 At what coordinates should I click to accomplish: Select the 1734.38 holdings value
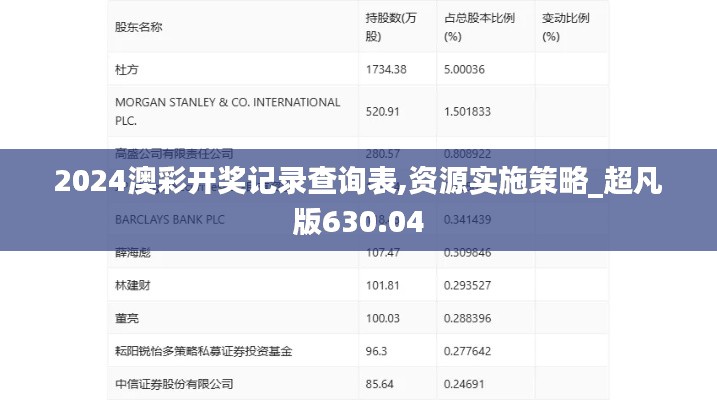(386, 69)
